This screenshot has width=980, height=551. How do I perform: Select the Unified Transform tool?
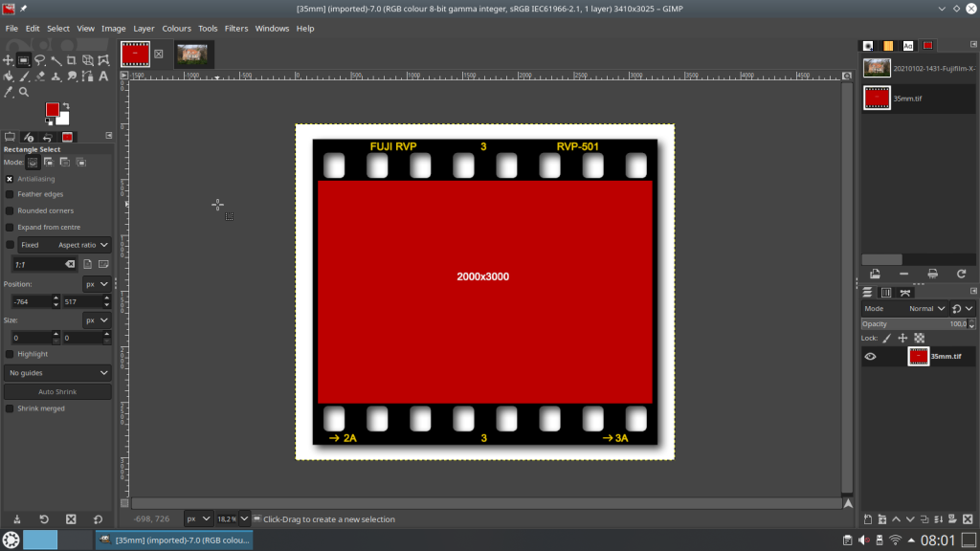pyautogui.click(x=87, y=60)
